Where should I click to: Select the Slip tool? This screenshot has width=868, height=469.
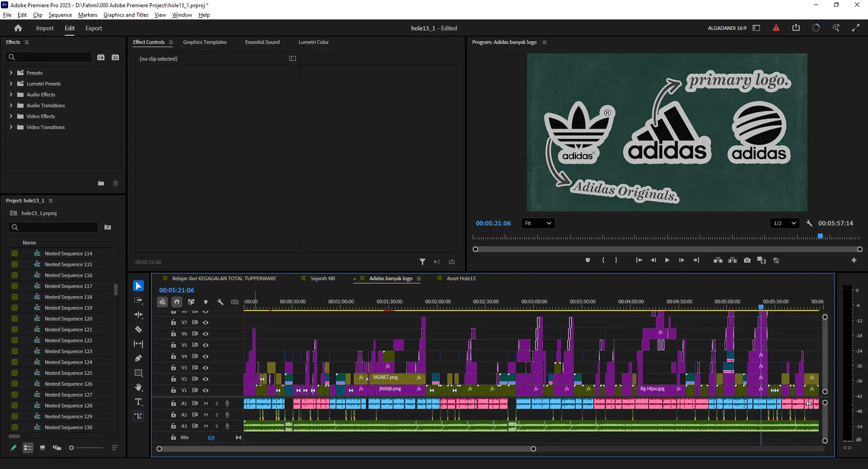(x=138, y=344)
